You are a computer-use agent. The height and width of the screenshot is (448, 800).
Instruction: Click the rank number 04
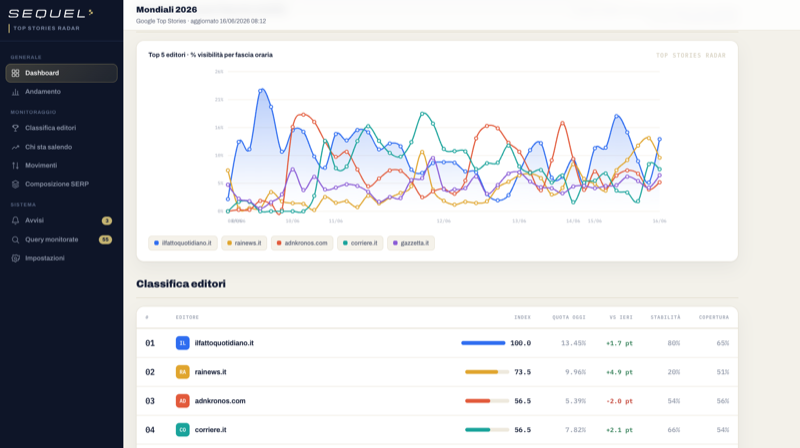coord(150,430)
